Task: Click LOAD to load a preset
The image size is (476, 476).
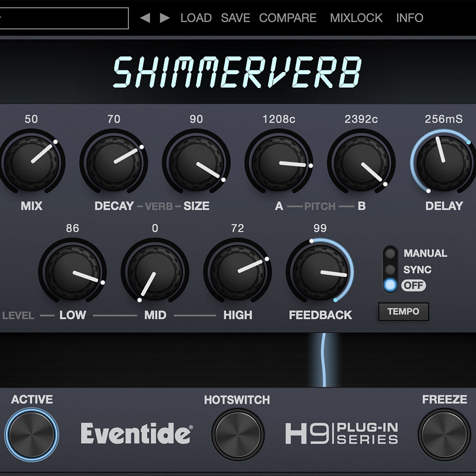Action: click(x=196, y=17)
